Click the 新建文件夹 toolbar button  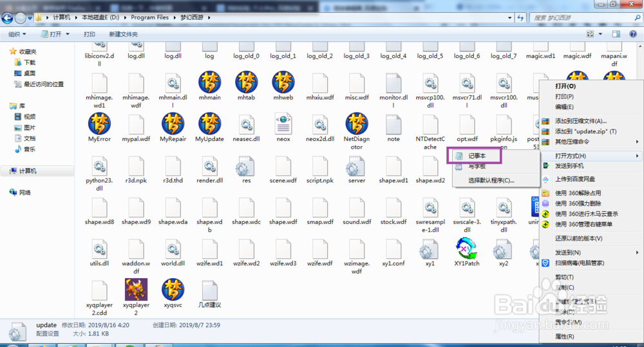point(123,34)
